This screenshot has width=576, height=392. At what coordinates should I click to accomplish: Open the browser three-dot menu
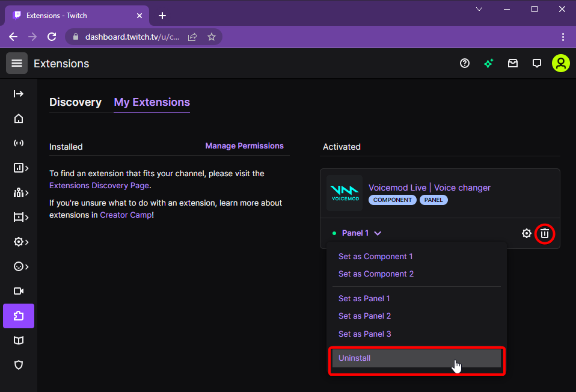(x=563, y=37)
